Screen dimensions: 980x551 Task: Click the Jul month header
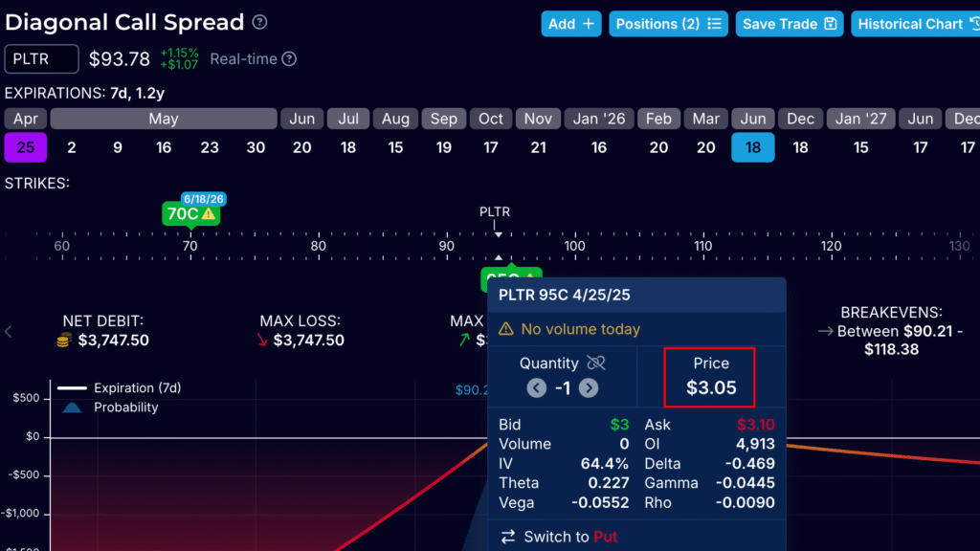coord(348,119)
